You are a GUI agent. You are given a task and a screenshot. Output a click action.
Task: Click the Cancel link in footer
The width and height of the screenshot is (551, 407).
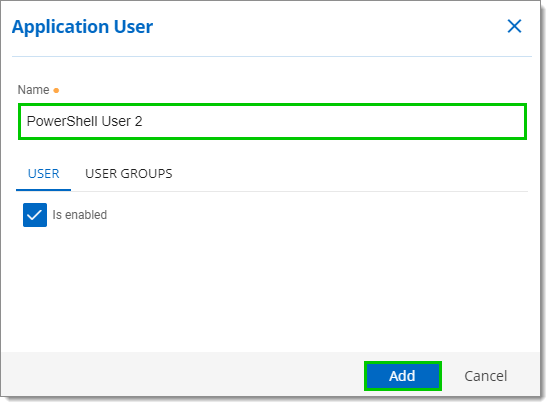click(x=486, y=376)
